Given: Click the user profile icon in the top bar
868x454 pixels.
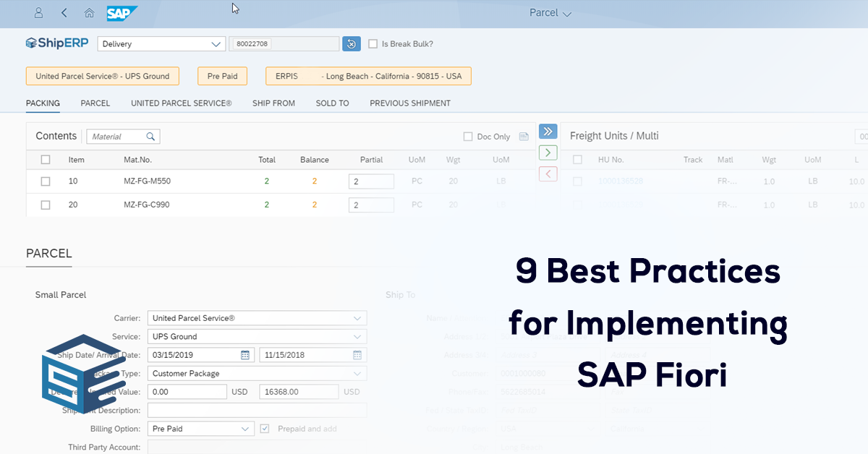Looking at the screenshot, I should coord(38,13).
